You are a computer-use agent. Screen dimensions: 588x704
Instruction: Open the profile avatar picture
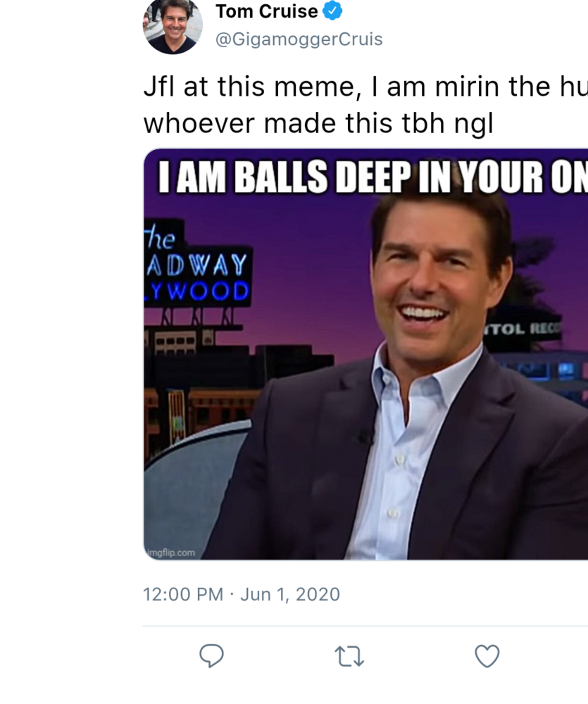tap(173, 26)
